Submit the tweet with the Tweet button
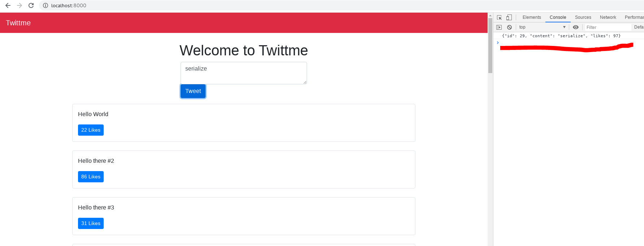This screenshot has height=246, width=644. point(193,91)
